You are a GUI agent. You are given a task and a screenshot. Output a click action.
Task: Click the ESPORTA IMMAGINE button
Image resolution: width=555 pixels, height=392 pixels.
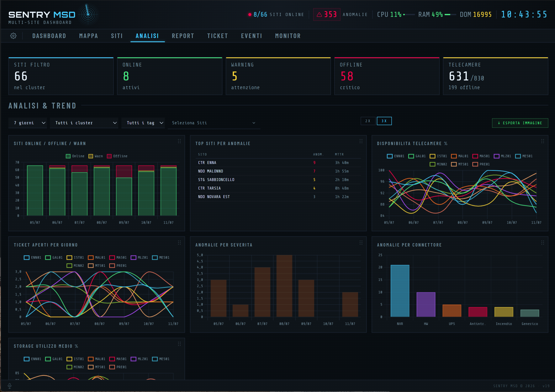coord(520,123)
